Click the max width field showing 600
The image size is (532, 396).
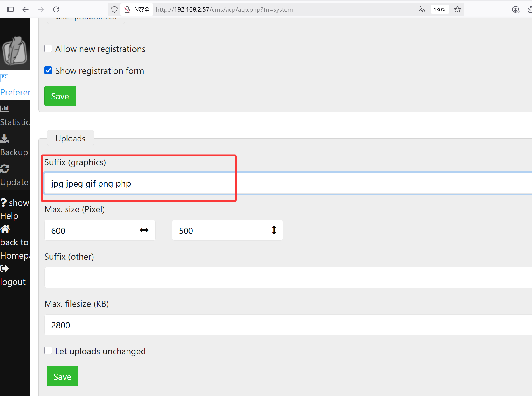(x=89, y=230)
